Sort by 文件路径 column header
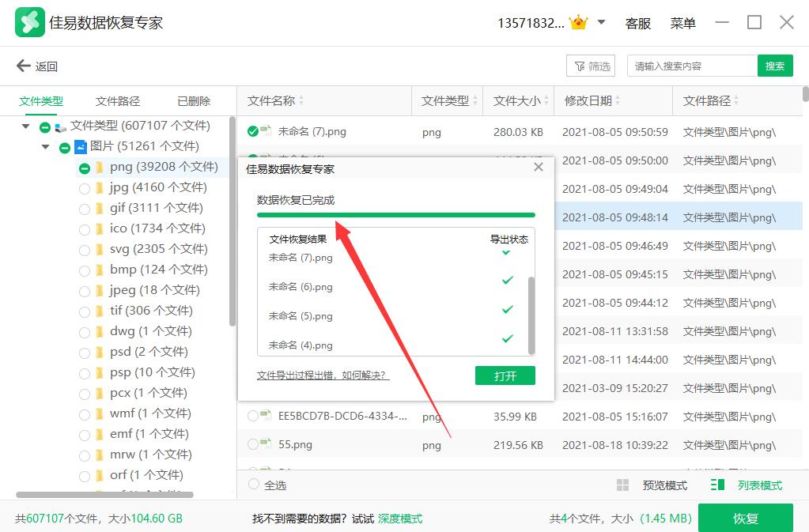Screen dimensions: 809x532 [707, 101]
